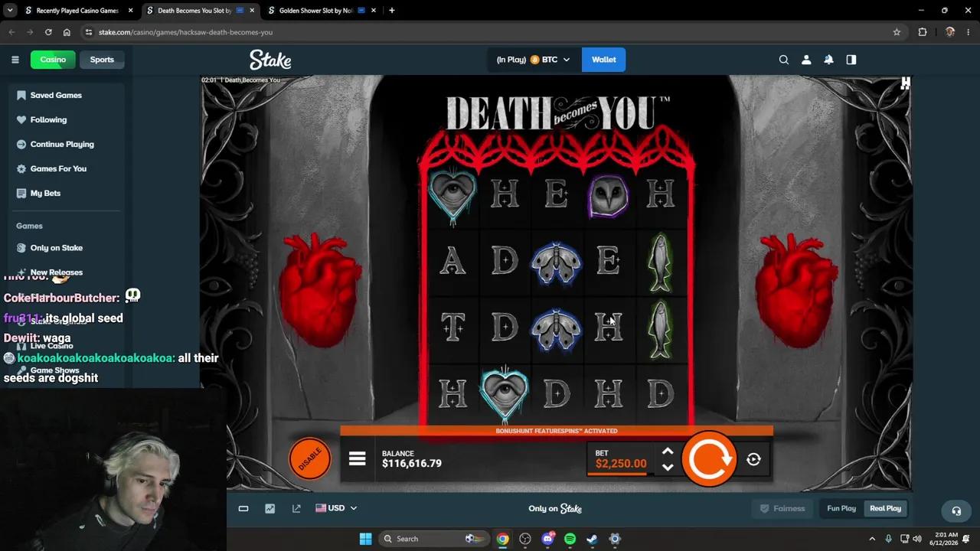This screenshot has width=980, height=551.
Task: Increase the bet amount
Action: pos(668,452)
